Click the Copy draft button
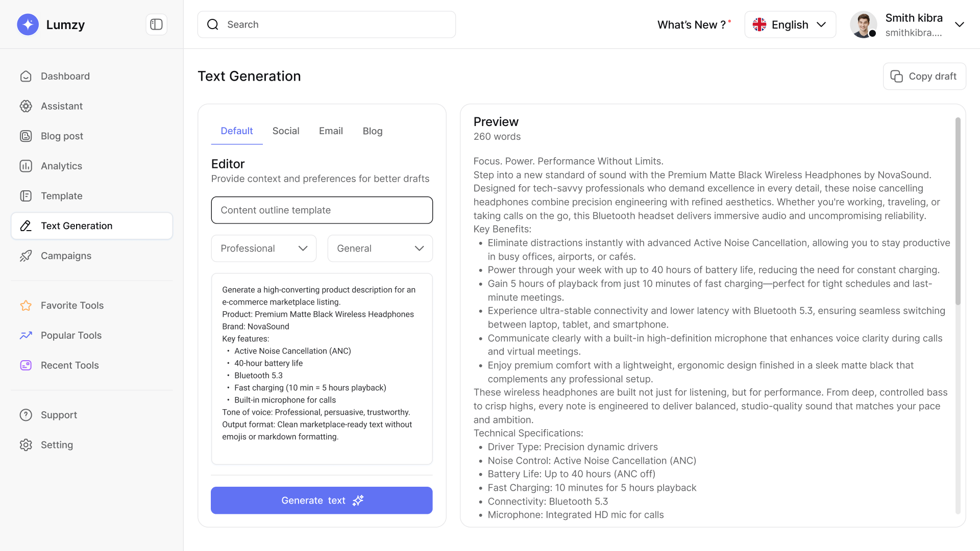 click(924, 77)
